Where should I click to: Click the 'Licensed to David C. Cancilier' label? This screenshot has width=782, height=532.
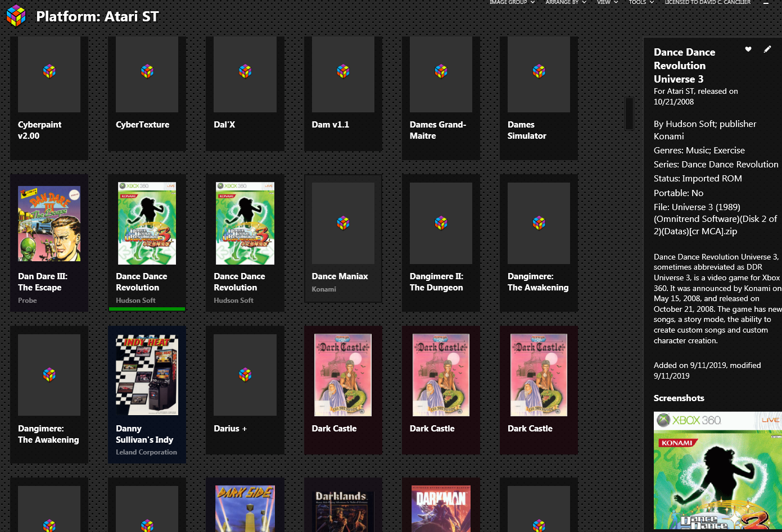point(707,2)
